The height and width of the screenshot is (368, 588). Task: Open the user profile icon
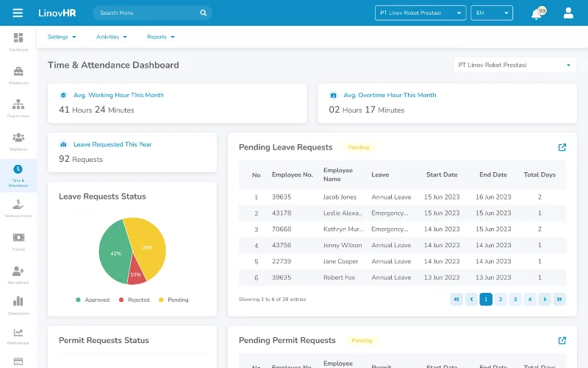pyautogui.click(x=568, y=13)
